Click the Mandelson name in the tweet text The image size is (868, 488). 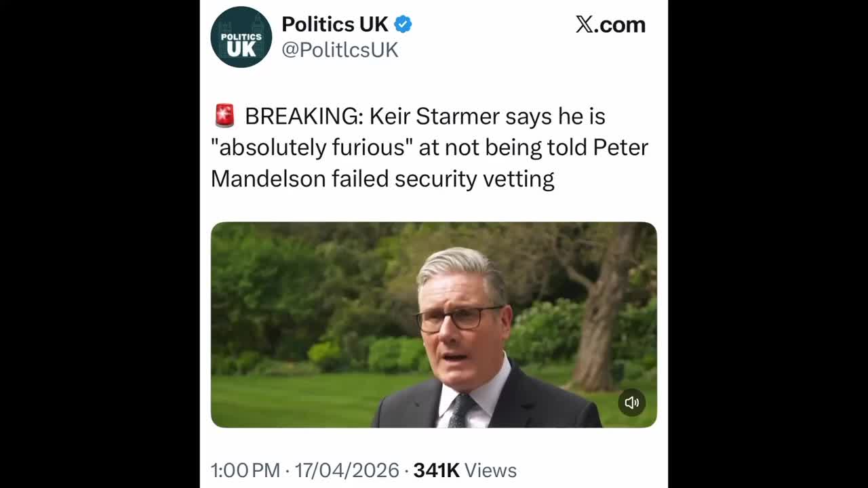coord(268,178)
